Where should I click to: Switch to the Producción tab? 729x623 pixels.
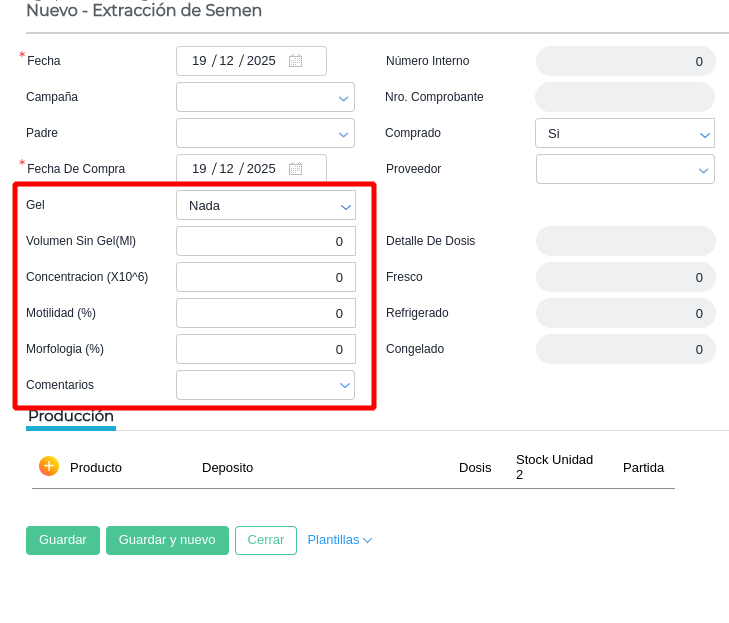71,416
